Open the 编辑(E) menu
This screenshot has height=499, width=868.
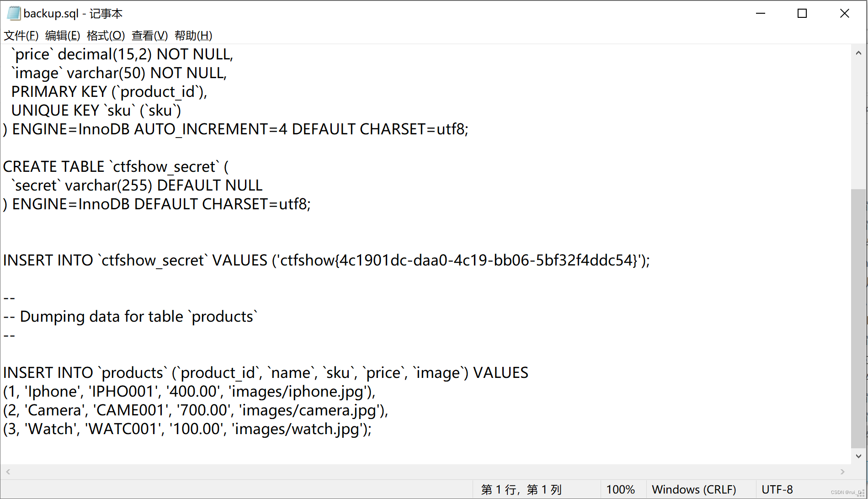(x=63, y=36)
